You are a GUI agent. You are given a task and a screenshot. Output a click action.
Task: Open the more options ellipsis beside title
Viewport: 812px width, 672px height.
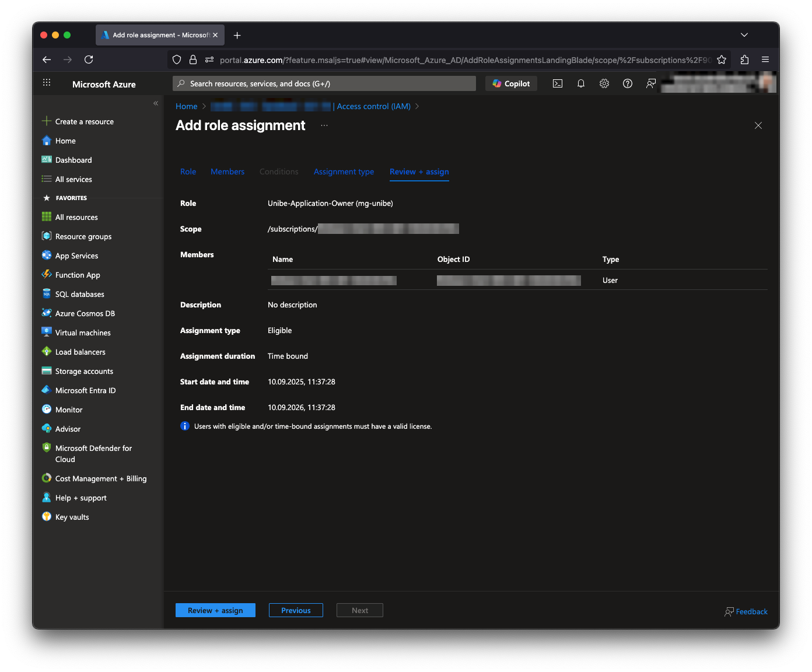pyautogui.click(x=324, y=125)
